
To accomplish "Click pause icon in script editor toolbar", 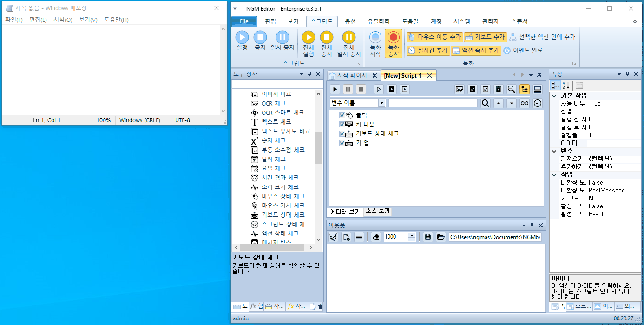I will (x=348, y=89).
